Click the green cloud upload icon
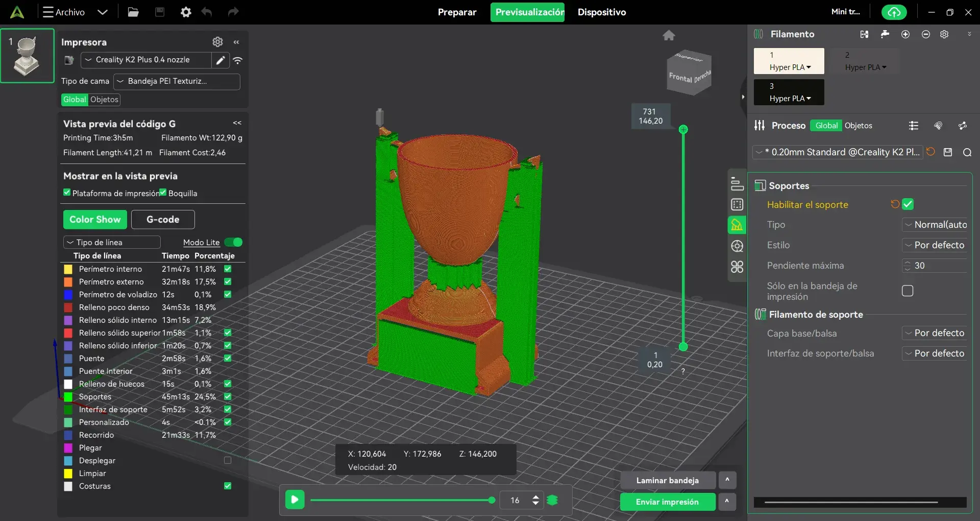 tap(894, 12)
